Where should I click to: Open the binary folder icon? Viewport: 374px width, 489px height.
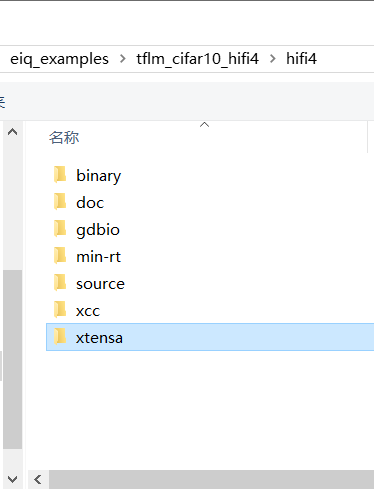[60, 174]
